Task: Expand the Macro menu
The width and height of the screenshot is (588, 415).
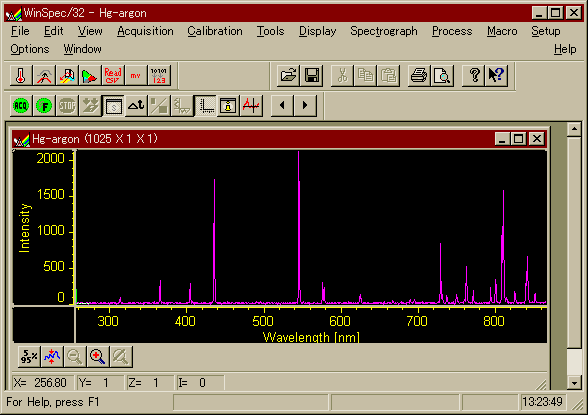Action: (x=502, y=31)
